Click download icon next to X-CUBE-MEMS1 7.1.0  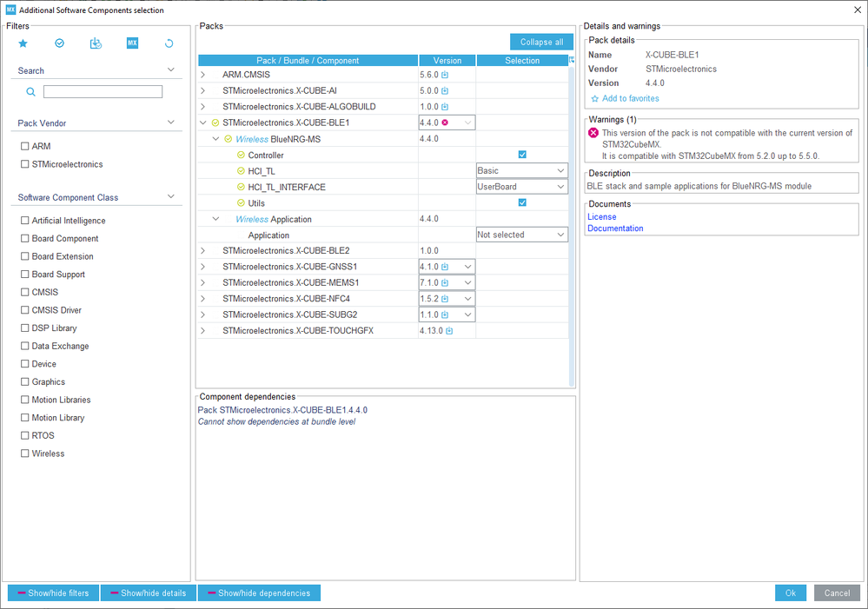pos(445,283)
